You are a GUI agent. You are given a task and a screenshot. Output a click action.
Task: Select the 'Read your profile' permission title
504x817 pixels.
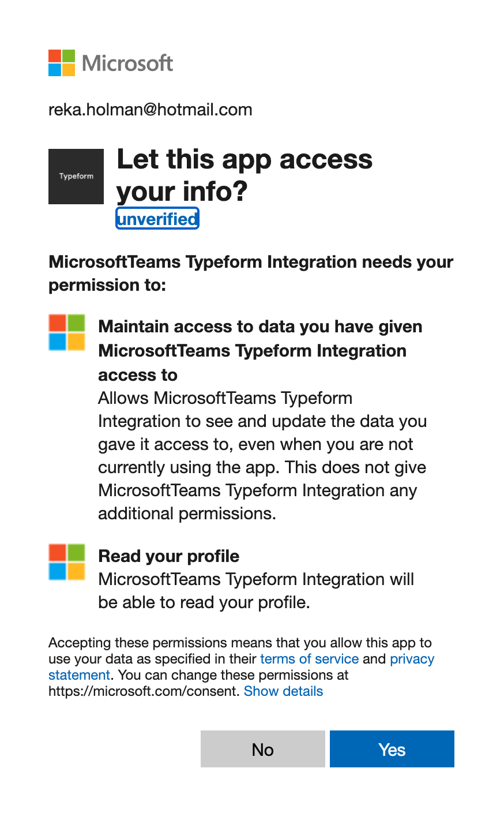pos(169,556)
